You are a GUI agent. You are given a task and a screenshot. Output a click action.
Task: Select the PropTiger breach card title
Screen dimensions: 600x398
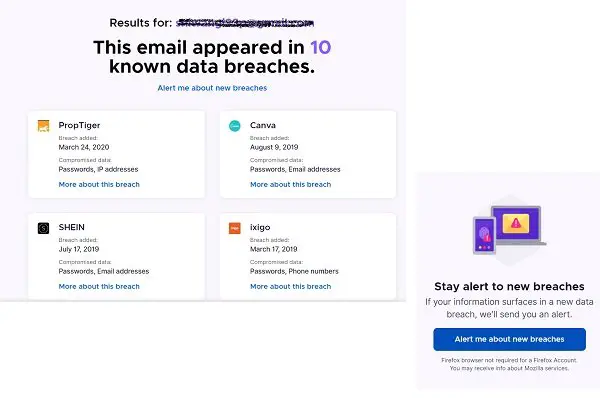point(79,125)
